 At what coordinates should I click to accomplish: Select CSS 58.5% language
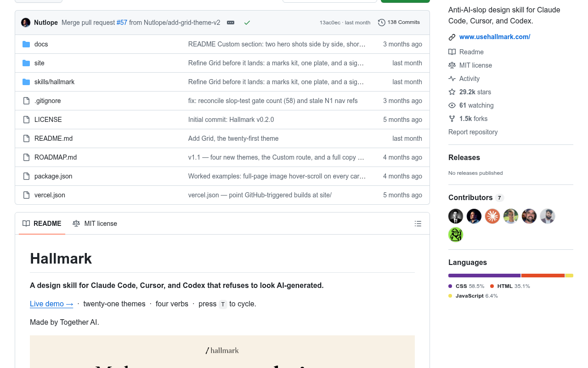(x=466, y=286)
